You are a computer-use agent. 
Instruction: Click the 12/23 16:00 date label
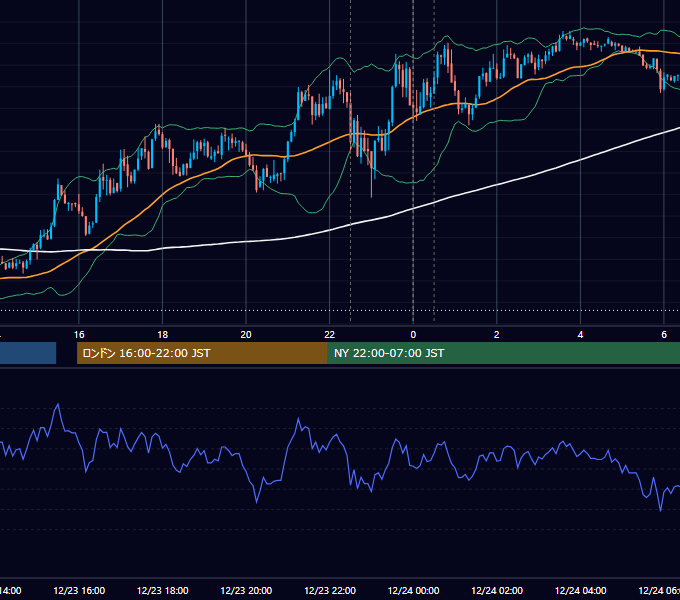point(79,590)
